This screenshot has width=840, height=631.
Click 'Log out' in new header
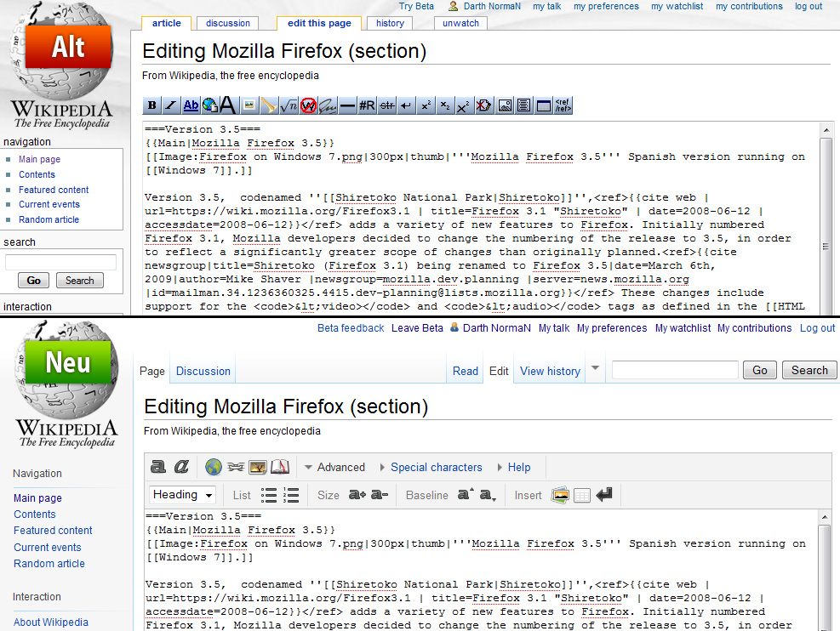point(817,328)
